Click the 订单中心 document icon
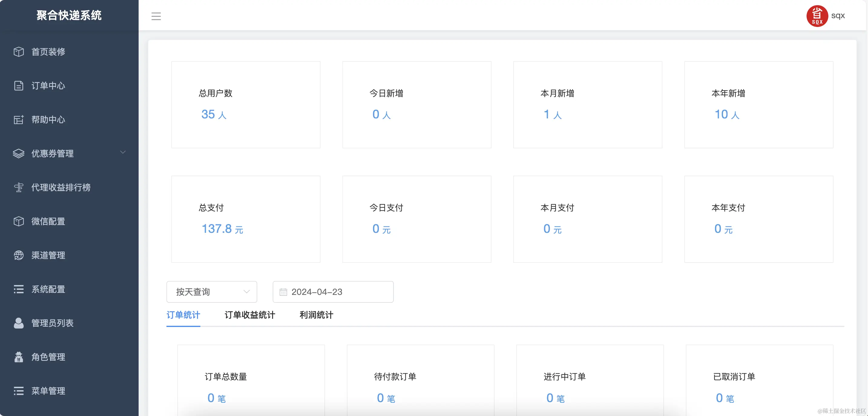The height and width of the screenshot is (416, 868). [x=19, y=86]
